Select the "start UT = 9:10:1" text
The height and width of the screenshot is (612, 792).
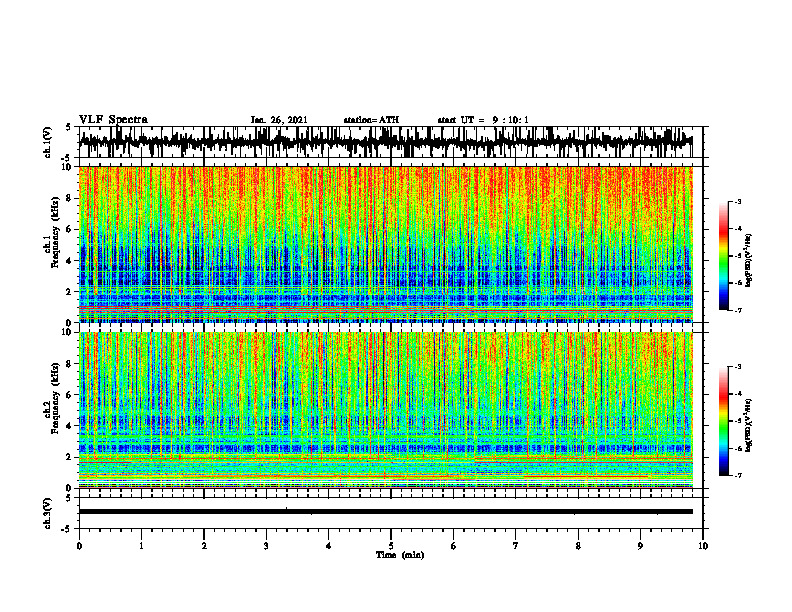[x=483, y=120]
